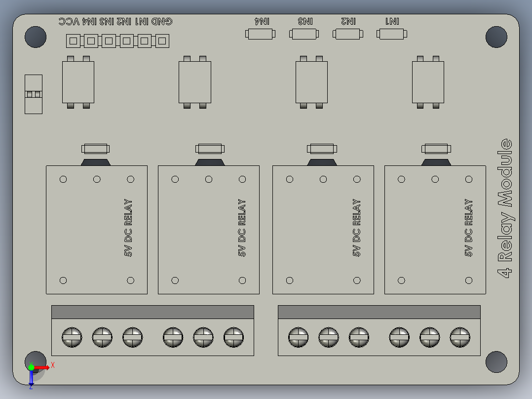Select the dark tab atop the leftmost relay
The height and width of the screenshot is (399, 532).
point(96,162)
